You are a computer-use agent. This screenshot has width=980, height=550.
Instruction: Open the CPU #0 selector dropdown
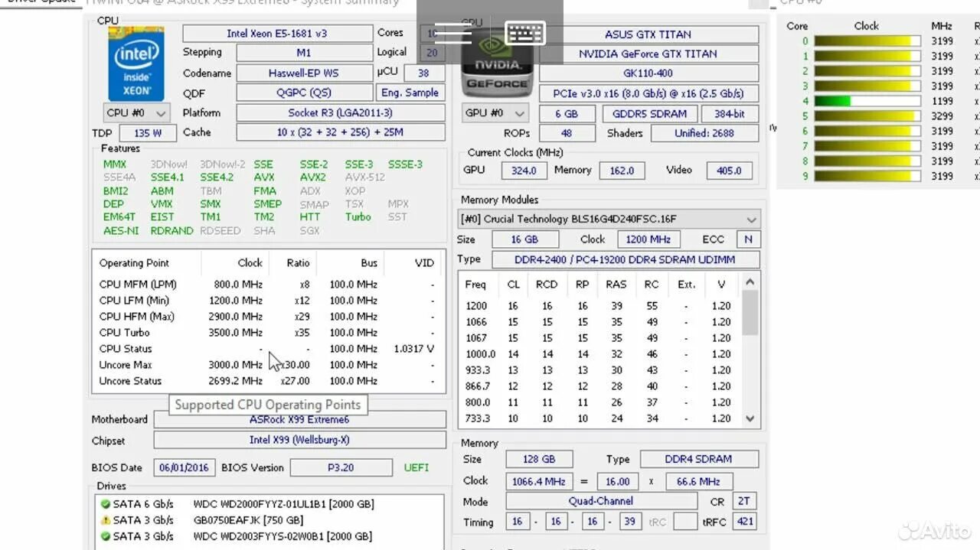[136, 112]
